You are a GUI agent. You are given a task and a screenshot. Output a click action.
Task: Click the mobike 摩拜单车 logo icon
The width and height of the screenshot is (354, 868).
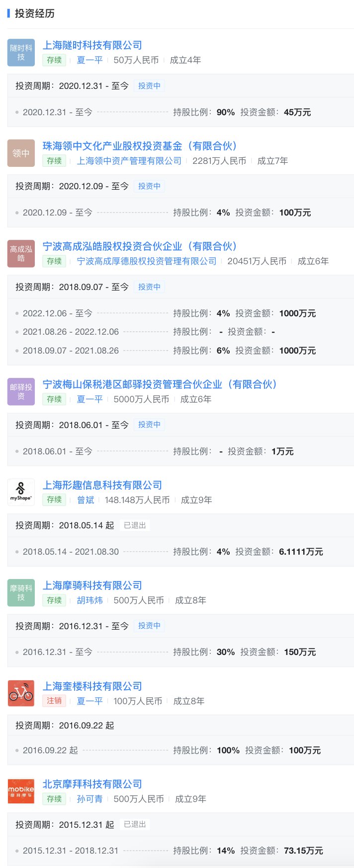point(21,791)
